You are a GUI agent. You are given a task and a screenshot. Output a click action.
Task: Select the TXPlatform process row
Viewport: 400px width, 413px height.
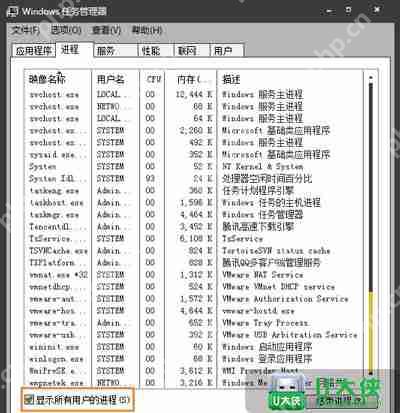tap(194, 263)
